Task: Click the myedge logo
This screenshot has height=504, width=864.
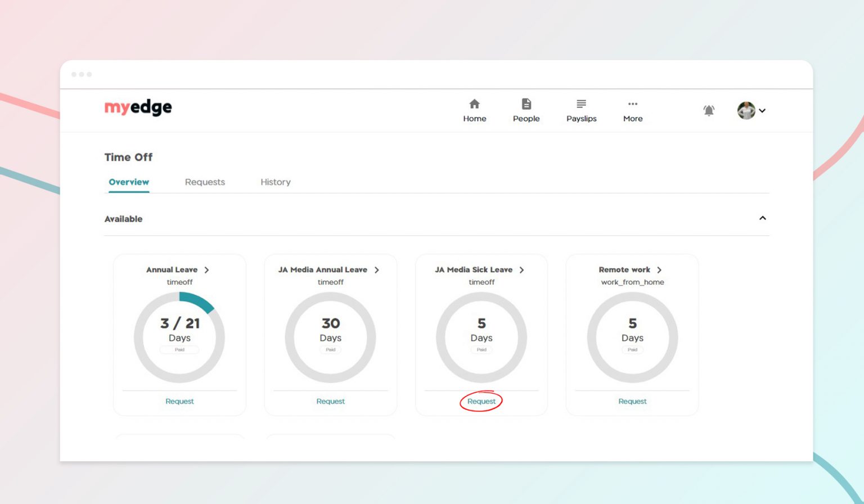Action: pos(138,107)
